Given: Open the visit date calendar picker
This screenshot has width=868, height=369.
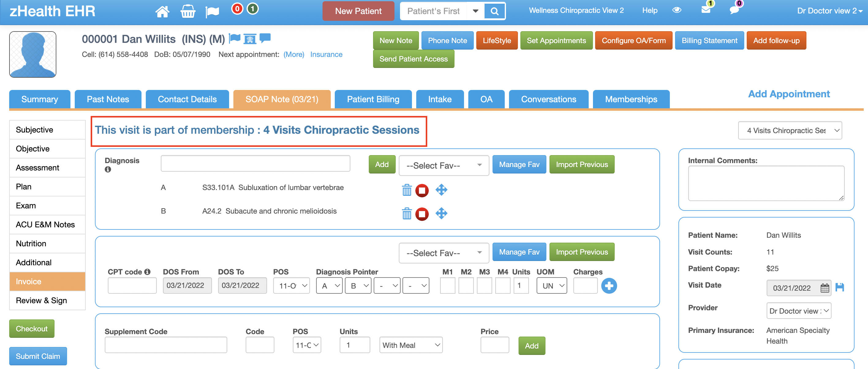Looking at the screenshot, I should [x=825, y=288].
